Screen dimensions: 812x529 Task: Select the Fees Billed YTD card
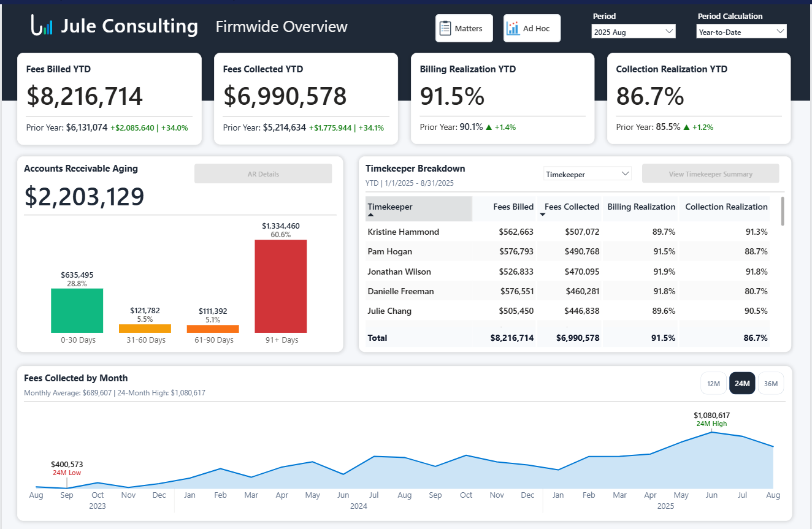pos(109,98)
